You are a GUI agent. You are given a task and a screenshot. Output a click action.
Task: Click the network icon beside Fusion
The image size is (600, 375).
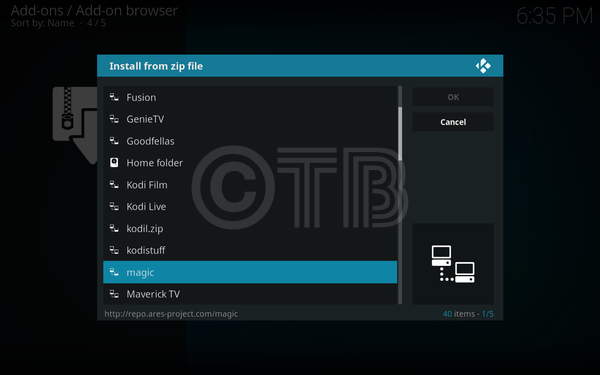point(114,97)
